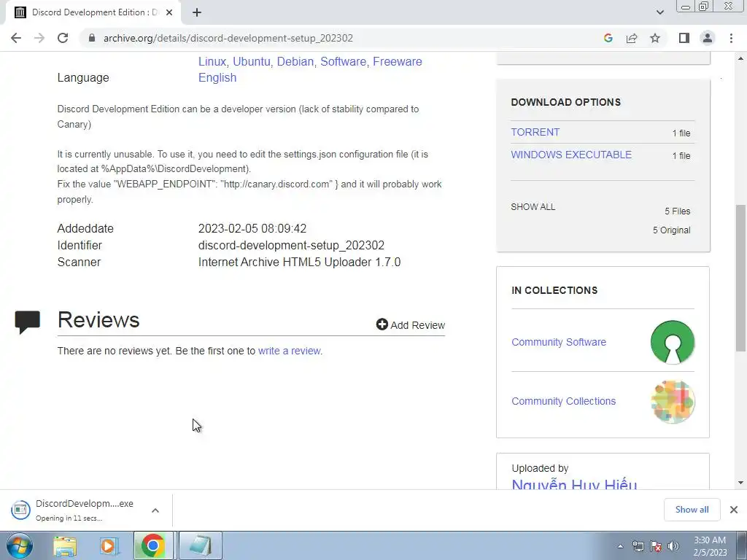Click the address bar URL

[x=228, y=38]
